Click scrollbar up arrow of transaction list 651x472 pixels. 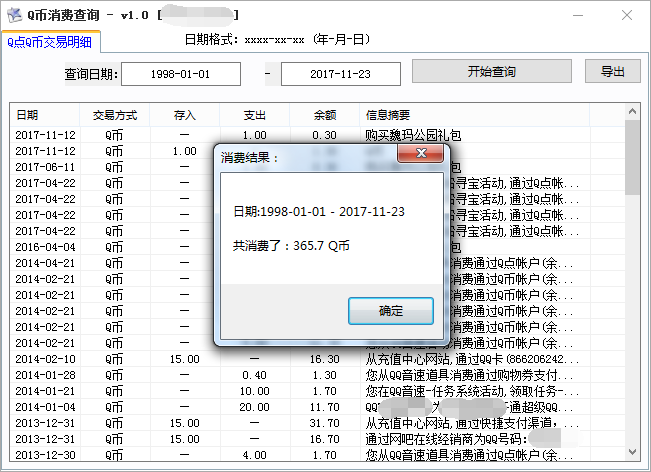tap(632, 111)
